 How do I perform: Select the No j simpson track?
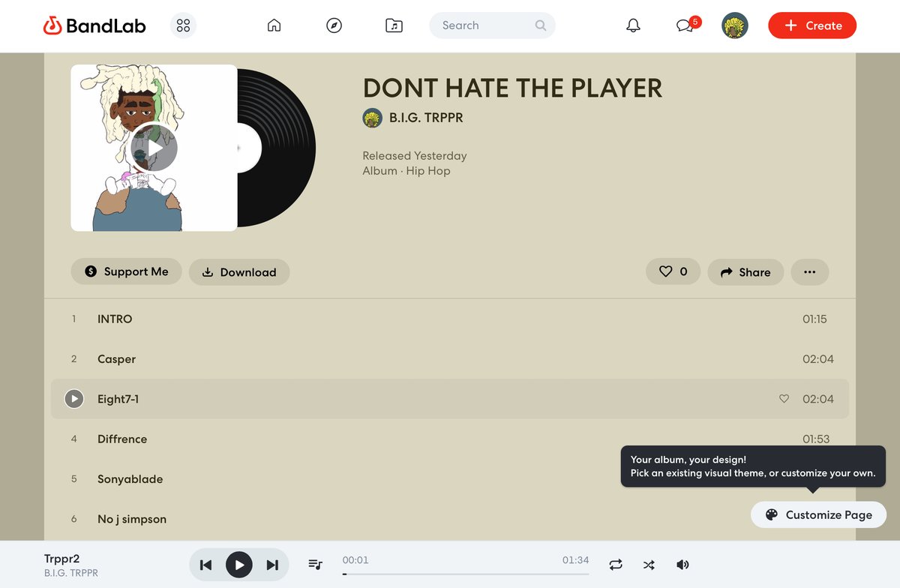pyautogui.click(x=450, y=519)
